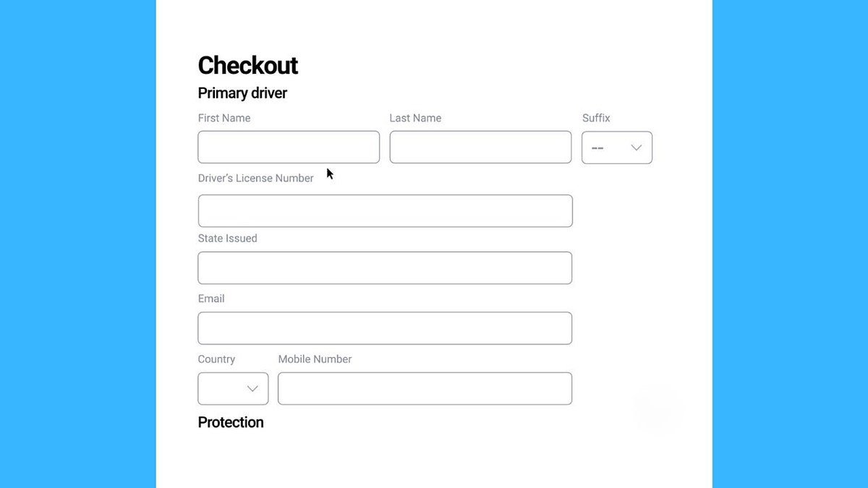Click the Email input field
The width and height of the screenshot is (868, 488).
[x=385, y=328]
